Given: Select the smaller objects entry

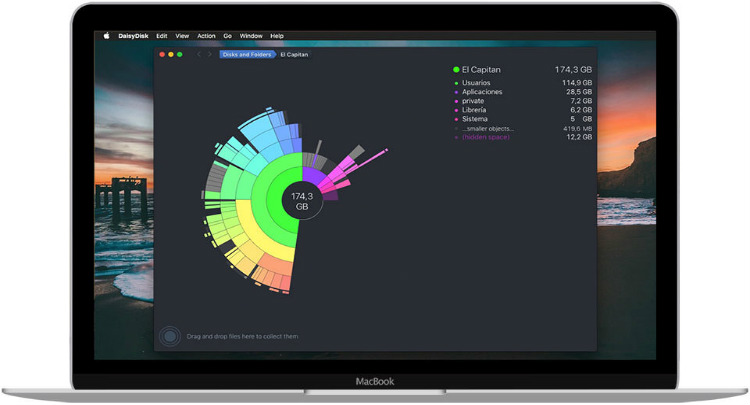Looking at the screenshot, I should point(523,129).
